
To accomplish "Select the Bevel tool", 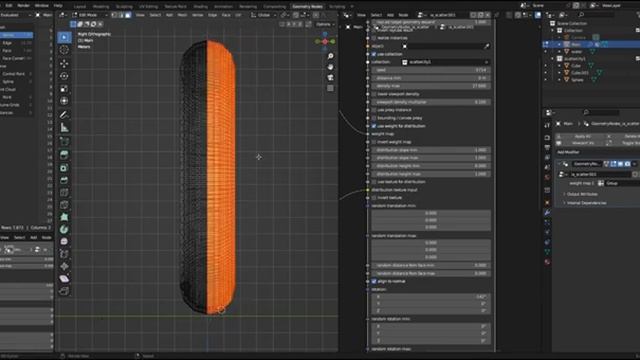I will [x=64, y=180].
